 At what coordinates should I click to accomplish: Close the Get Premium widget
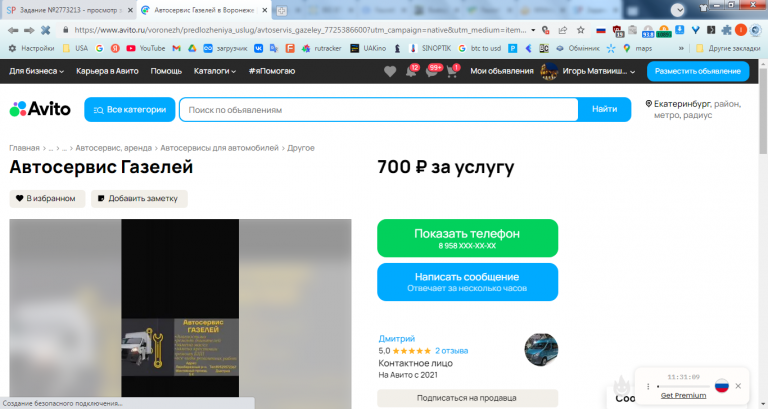click(738, 386)
